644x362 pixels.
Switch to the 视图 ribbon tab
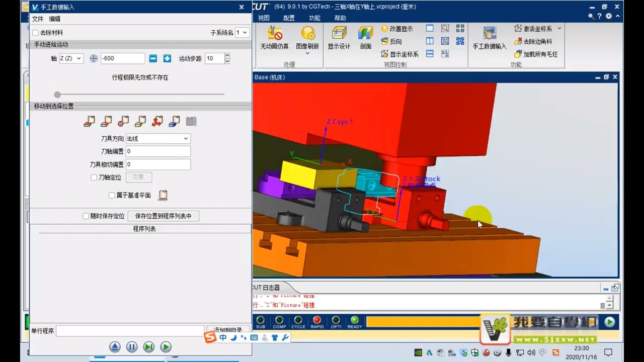(x=264, y=18)
